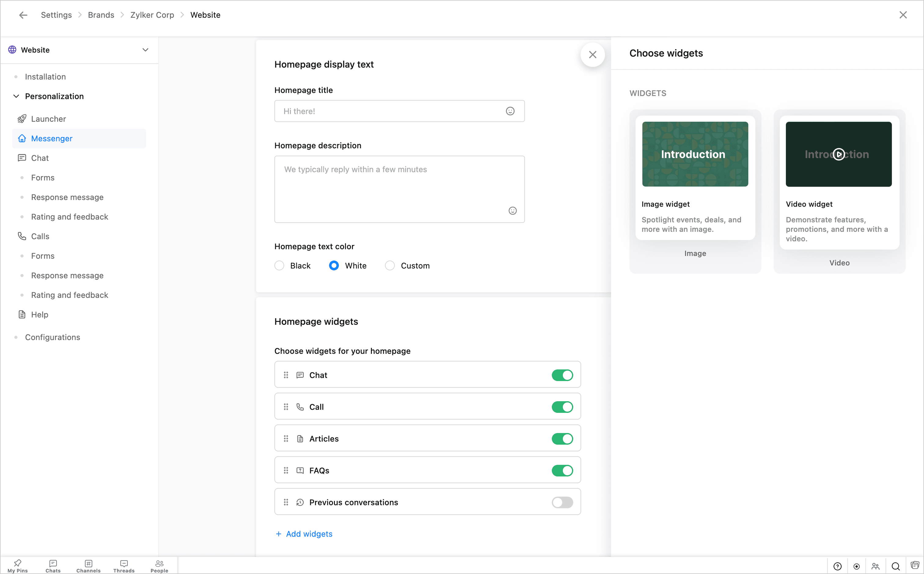This screenshot has height=574, width=924.
Task: Navigate to Brands in breadcrumb
Action: [101, 15]
